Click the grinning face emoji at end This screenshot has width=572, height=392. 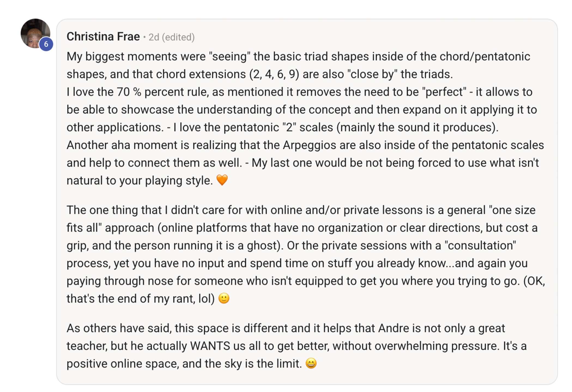[311, 363]
